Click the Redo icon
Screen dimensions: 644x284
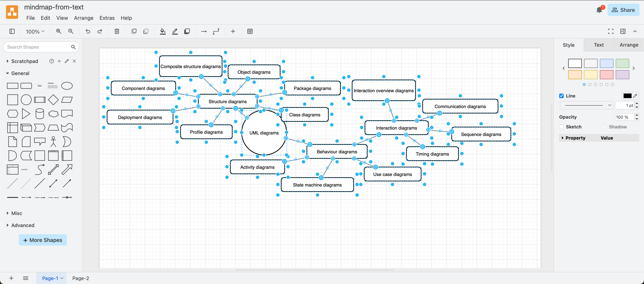click(x=100, y=31)
